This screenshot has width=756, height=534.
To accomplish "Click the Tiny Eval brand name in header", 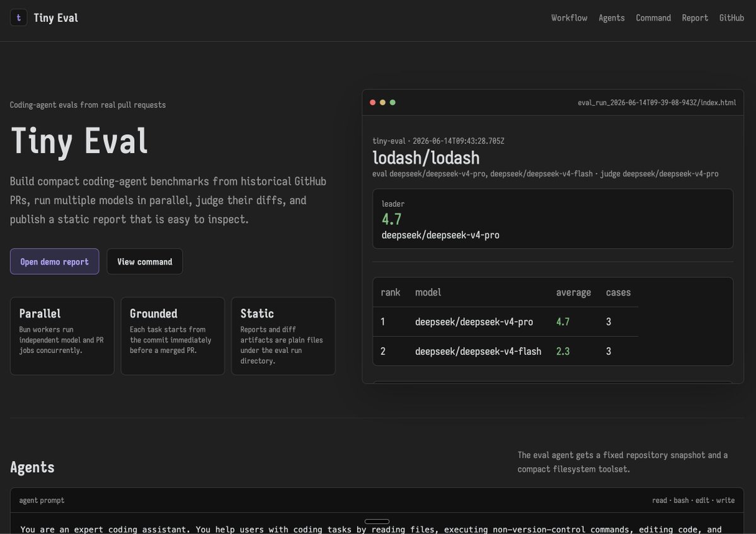I will 56,18.
